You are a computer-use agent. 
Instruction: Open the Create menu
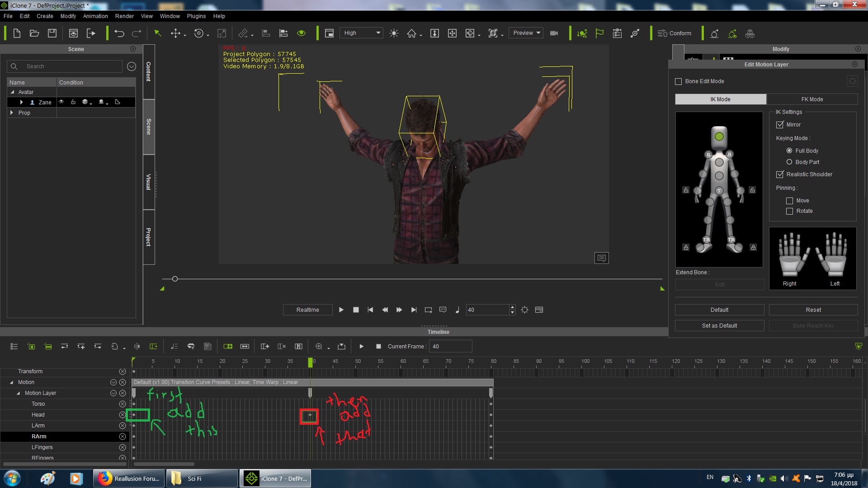[45, 16]
